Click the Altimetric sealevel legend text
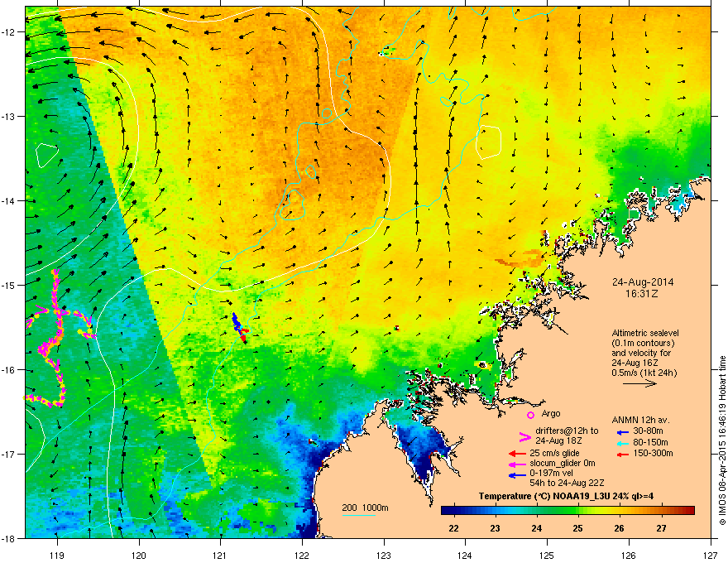 [x=645, y=333]
